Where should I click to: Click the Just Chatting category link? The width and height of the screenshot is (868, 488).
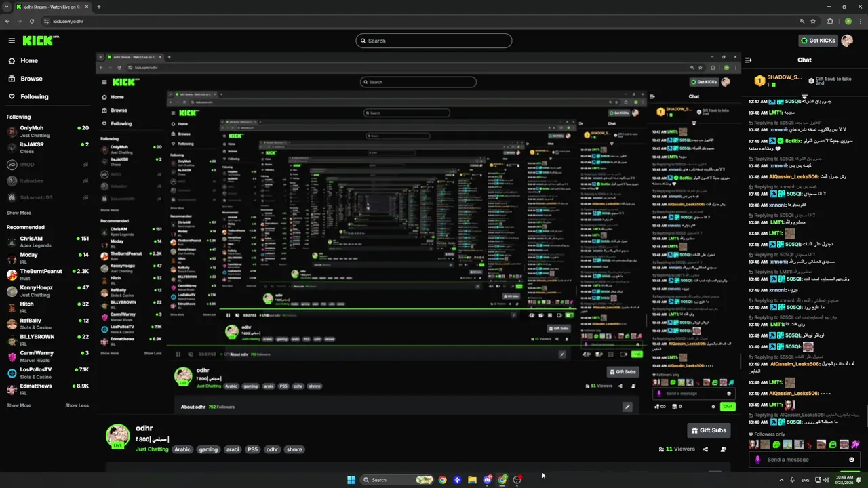click(152, 449)
